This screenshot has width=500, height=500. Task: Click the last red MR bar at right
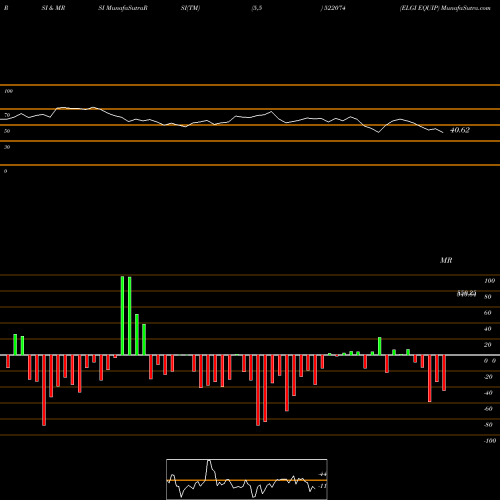click(444, 373)
